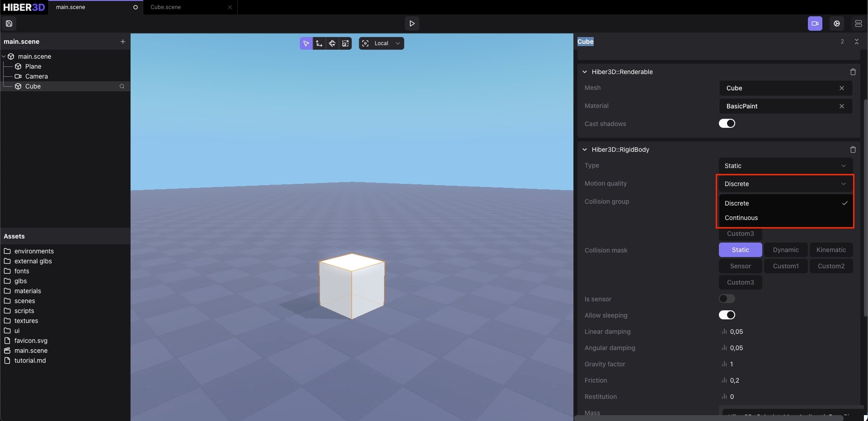This screenshot has height=421, width=868.
Task: Enable the Is sensor toggle
Action: tap(727, 299)
